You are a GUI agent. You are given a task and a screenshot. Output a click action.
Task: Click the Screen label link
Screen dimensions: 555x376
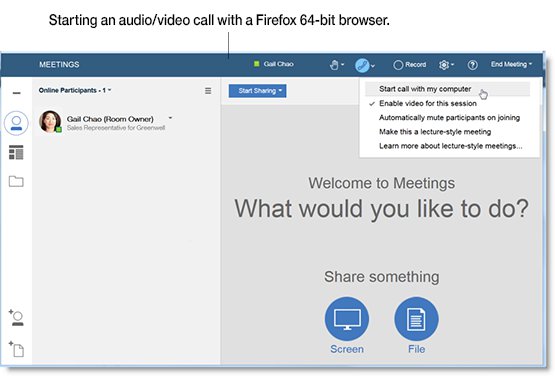click(x=347, y=349)
